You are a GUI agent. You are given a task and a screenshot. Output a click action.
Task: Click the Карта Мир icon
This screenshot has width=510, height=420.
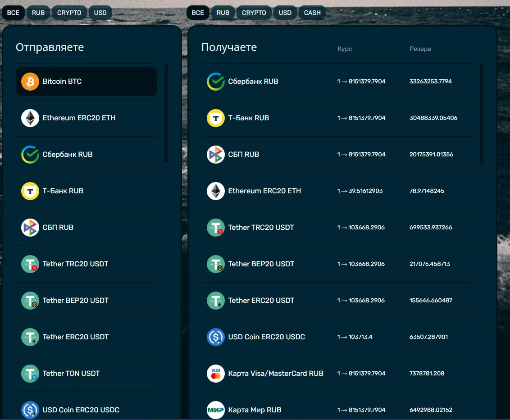(x=216, y=410)
